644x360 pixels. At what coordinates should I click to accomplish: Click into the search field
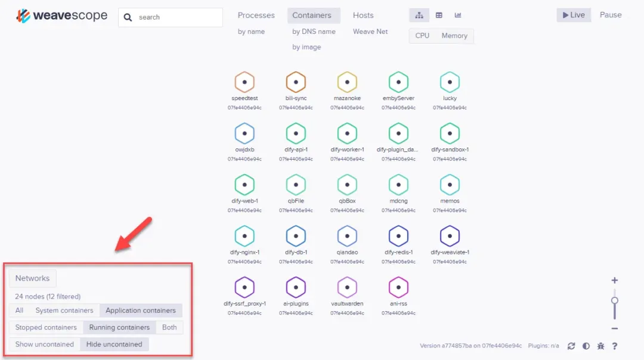(x=171, y=17)
